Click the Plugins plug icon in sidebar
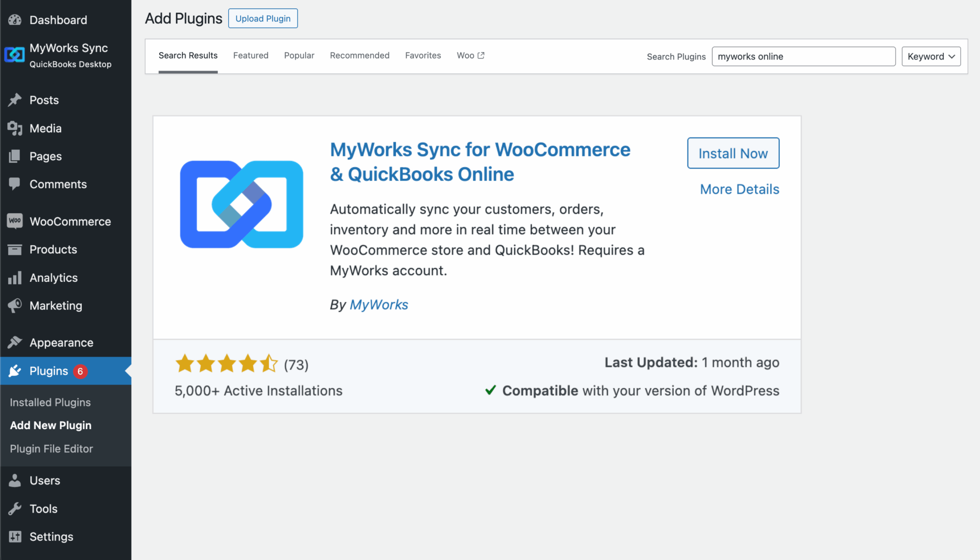Viewport: 980px width, 560px height. point(15,371)
